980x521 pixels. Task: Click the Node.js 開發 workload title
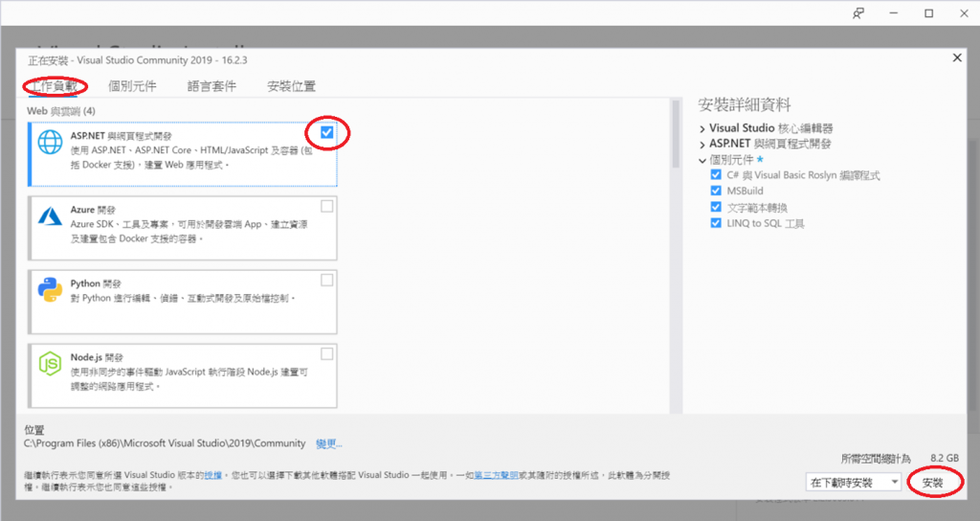97,357
